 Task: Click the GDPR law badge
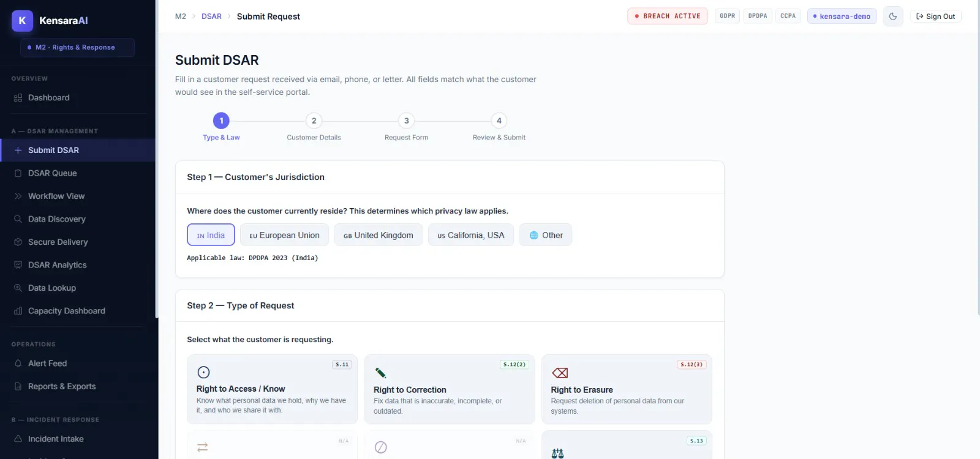727,16
